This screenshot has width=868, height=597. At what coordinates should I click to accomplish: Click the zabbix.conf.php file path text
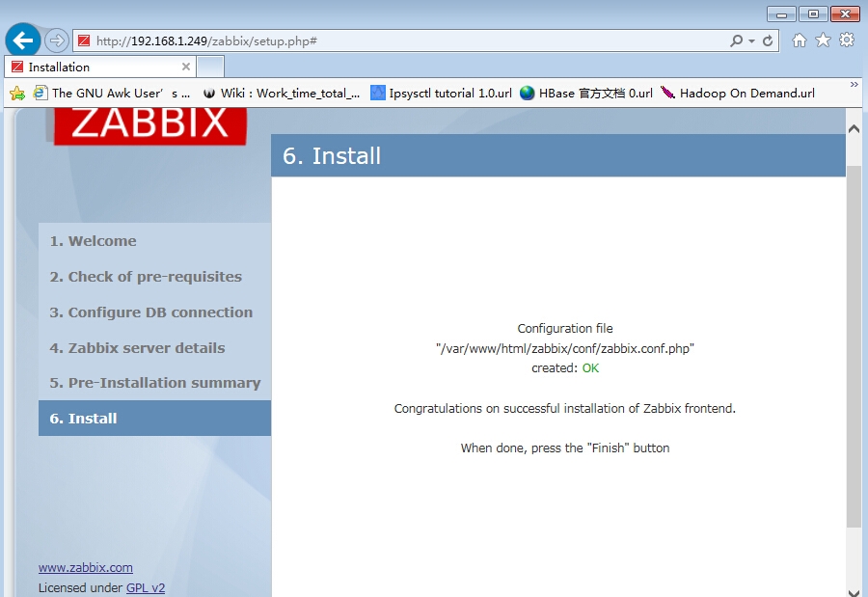click(x=564, y=348)
